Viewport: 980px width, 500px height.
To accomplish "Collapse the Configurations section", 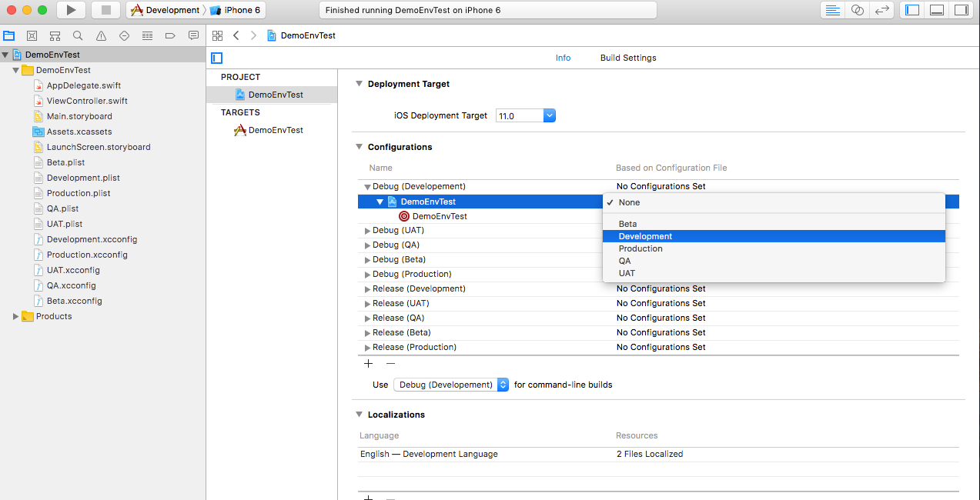I will pyautogui.click(x=359, y=147).
